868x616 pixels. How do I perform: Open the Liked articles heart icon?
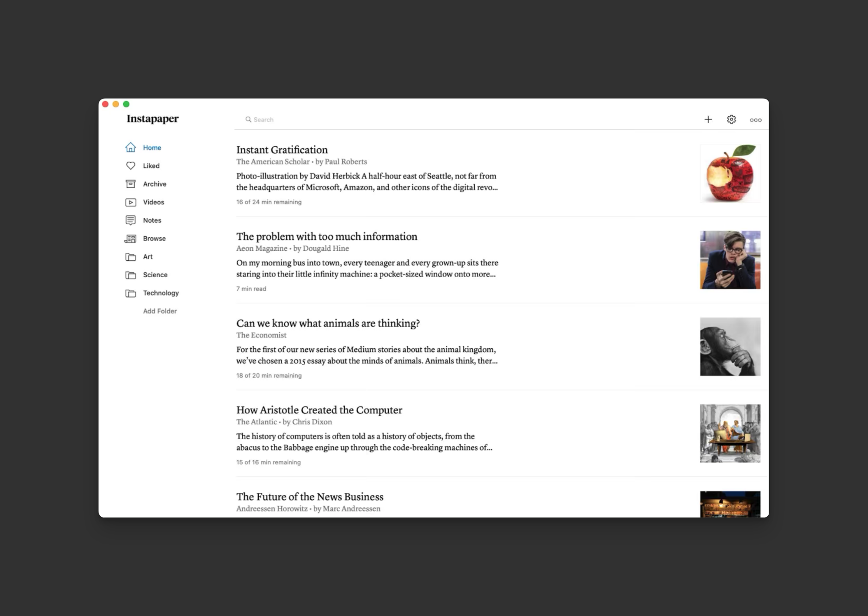131,166
